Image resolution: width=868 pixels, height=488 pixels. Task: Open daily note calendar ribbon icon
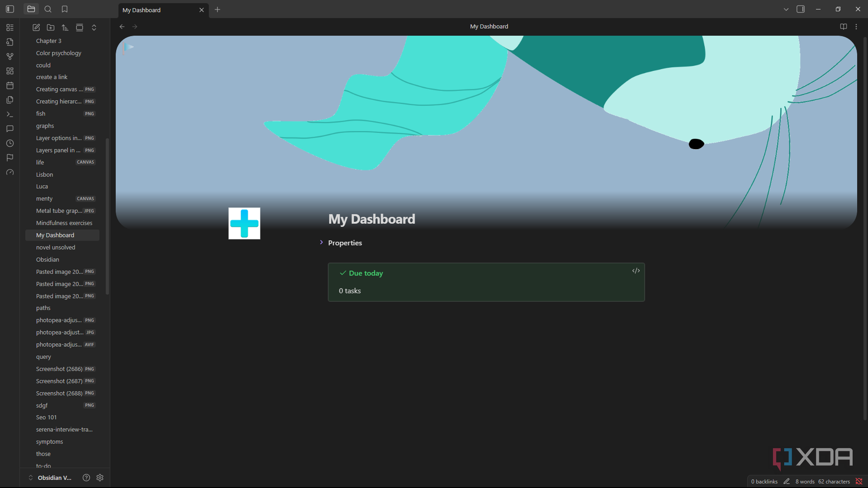pos(10,85)
